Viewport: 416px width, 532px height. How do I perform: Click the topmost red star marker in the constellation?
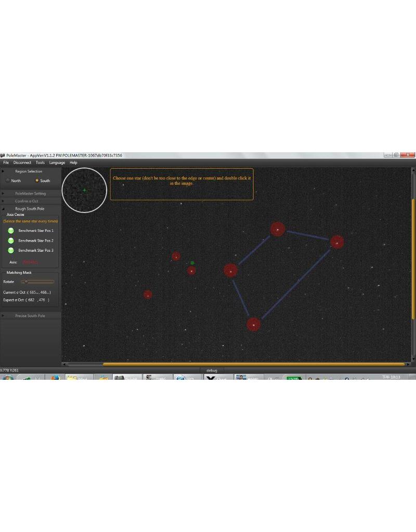click(278, 229)
